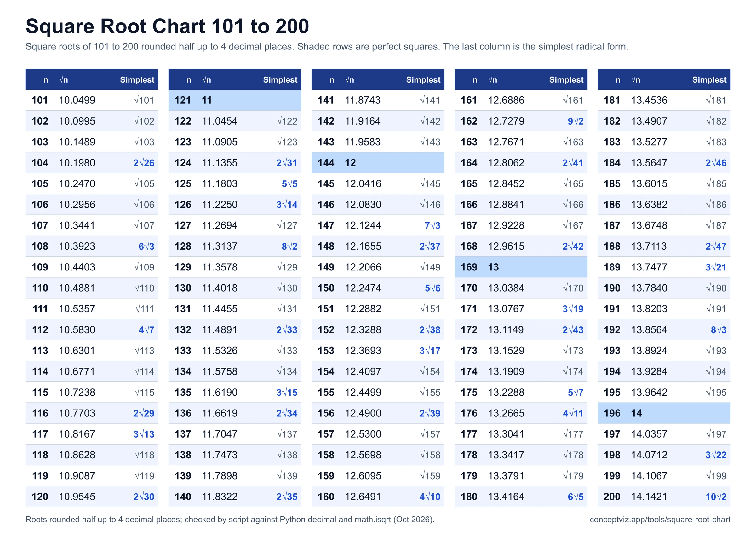Screen dimensions: 756x535
Task: Click 2√39 for row 156
Action: [x=430, y=413]
